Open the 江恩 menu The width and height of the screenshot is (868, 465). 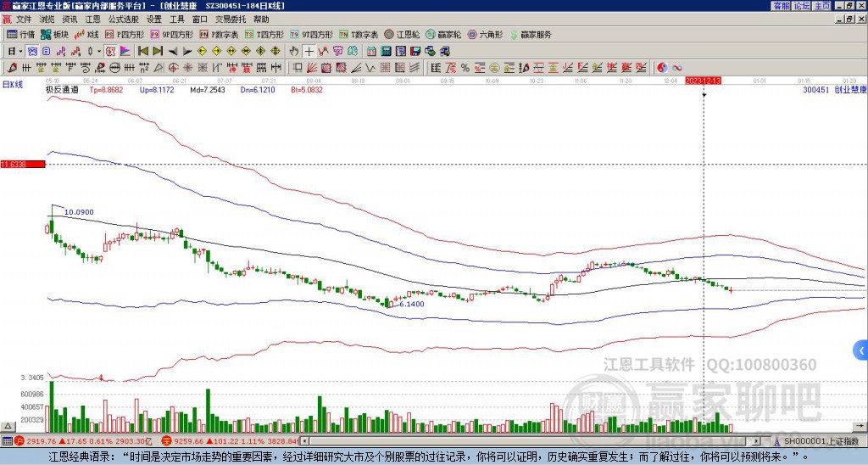[x=92, y=20]
